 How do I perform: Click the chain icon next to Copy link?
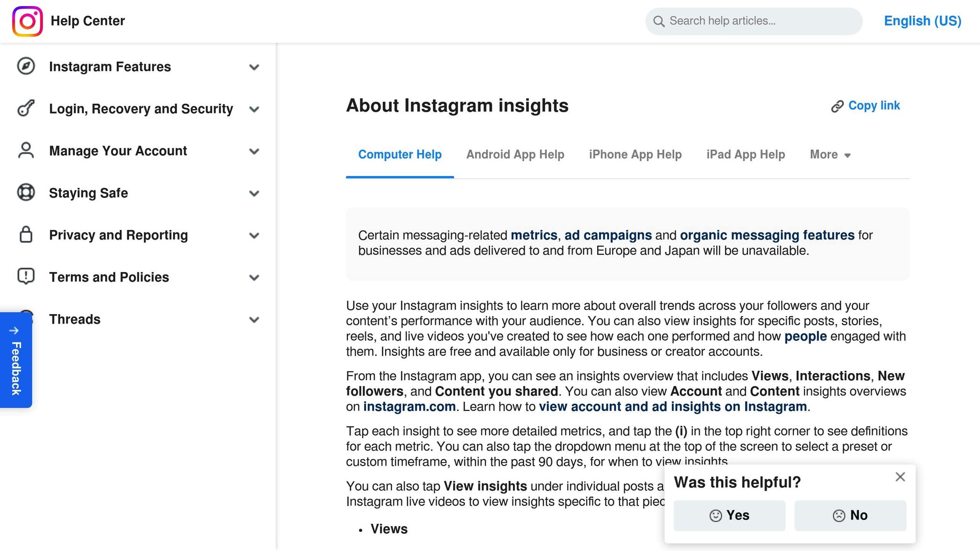pos(837,106)
